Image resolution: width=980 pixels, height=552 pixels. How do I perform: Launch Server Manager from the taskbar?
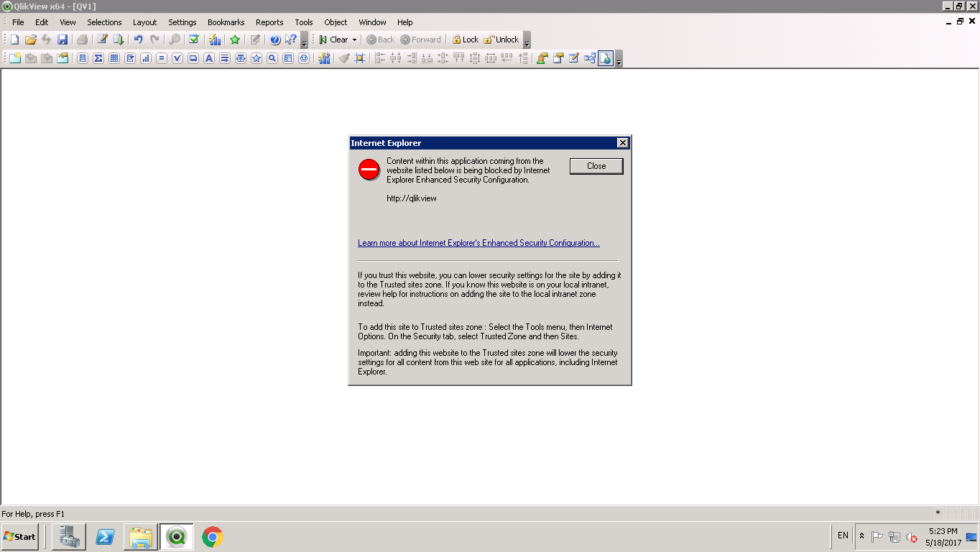pos(69,536)
